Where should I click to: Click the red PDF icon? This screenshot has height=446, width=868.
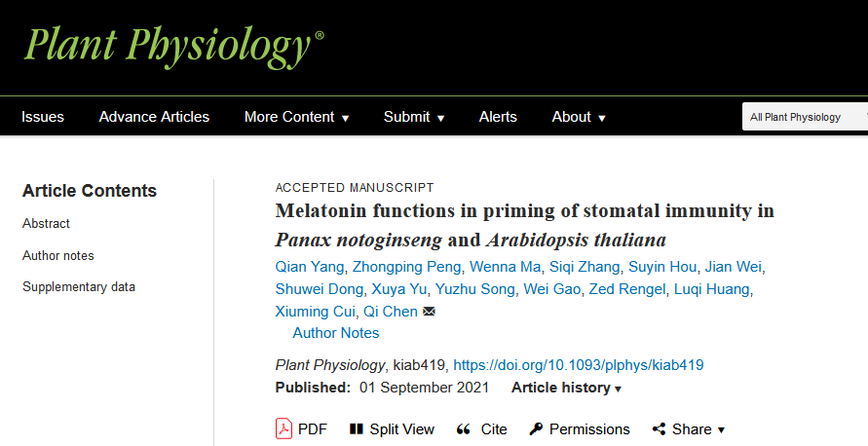[x=283, y=428]
